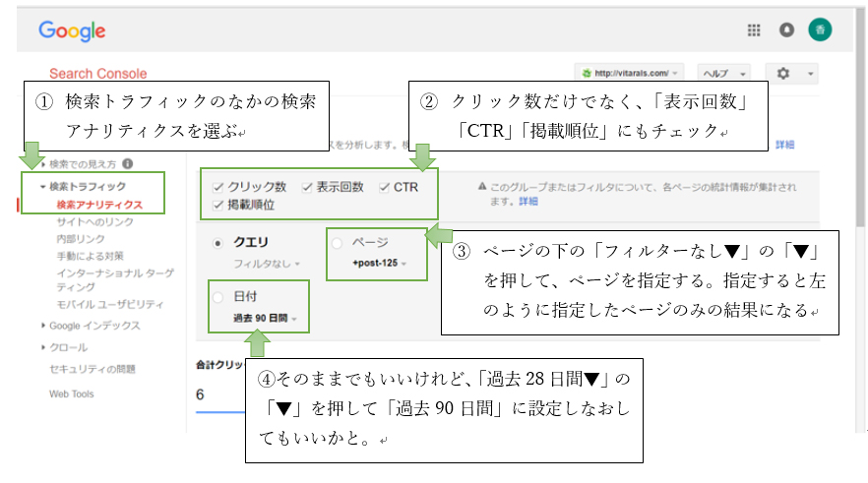Open 手動による対策 in sidebar
The image size is (868, 483).
(90, 256)
